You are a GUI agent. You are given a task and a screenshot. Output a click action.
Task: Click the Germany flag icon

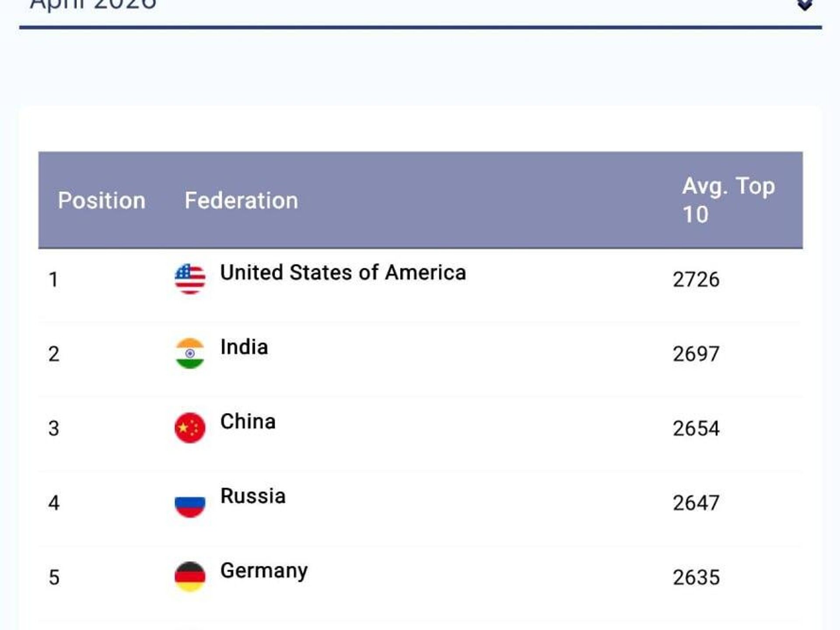190,577
